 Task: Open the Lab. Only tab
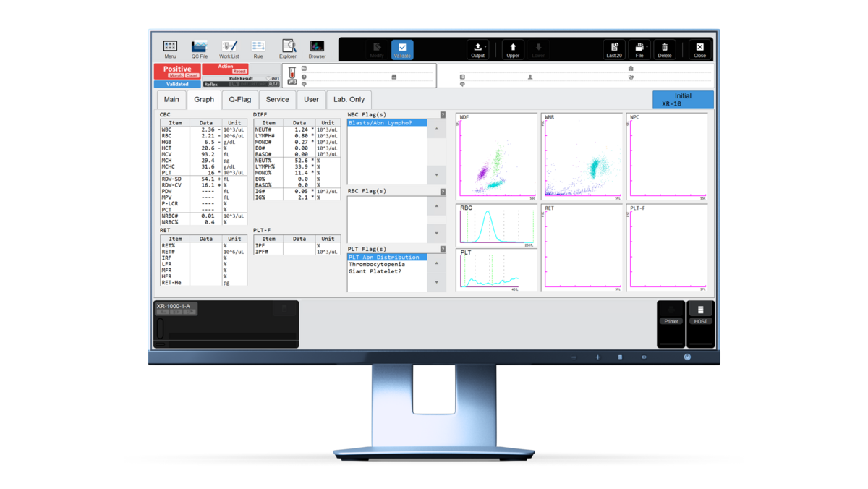click(x=349, y=100)
